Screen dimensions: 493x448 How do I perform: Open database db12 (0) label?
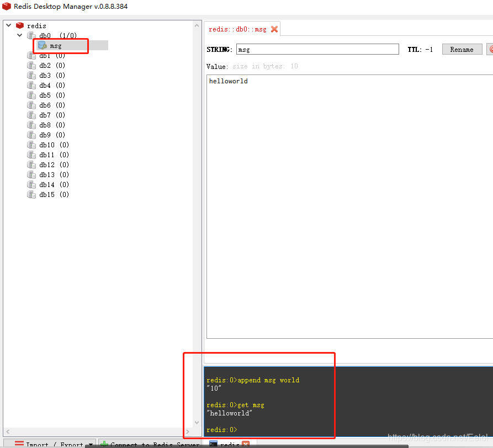(54, 165)
